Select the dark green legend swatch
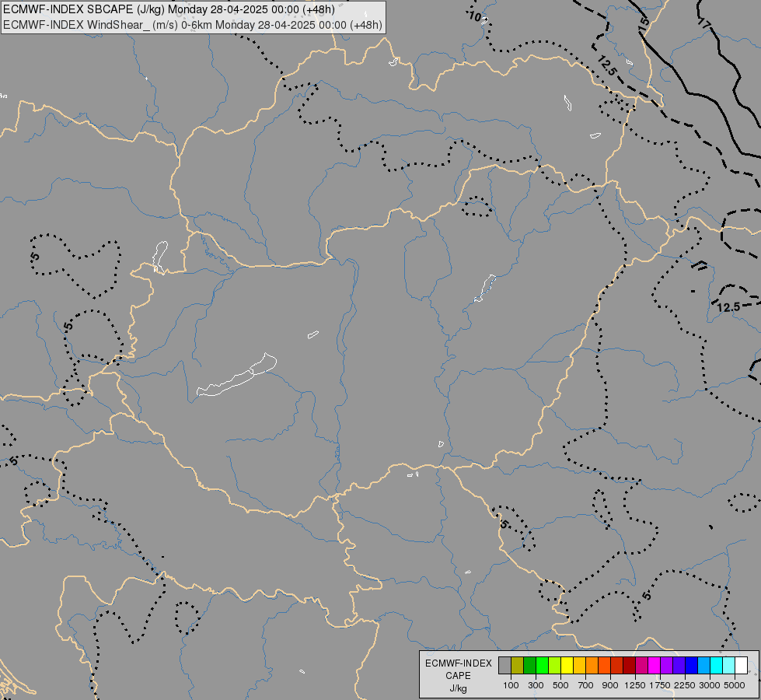The width and height of the screenshot is (761, 700). click(x=529, y=665)
